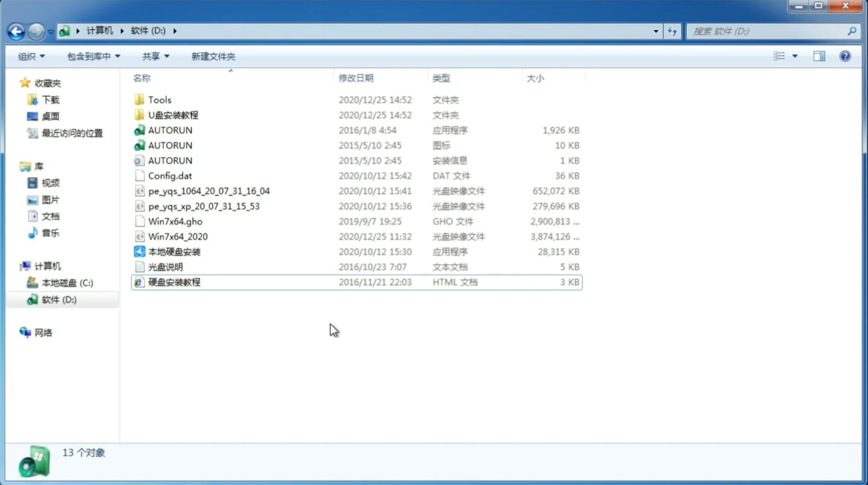Click 包含到库中 menu option
The height and width of the screenshot is (485, 868).
(x=92, y=55)
